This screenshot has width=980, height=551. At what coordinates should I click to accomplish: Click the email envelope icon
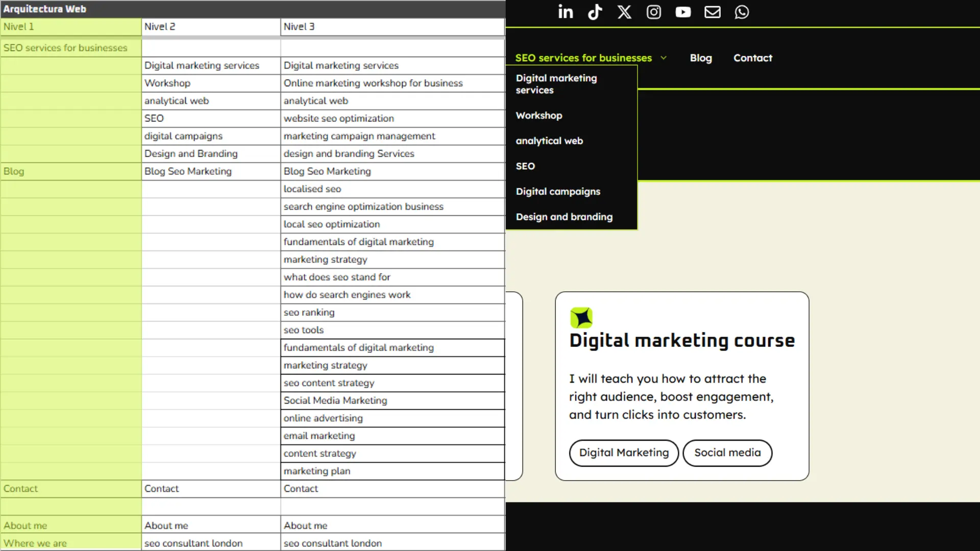pos(713,12)
